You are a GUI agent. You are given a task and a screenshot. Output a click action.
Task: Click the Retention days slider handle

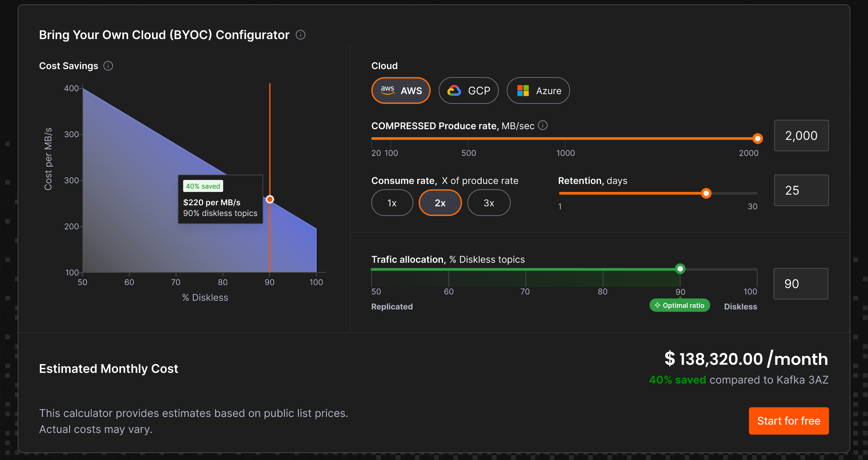click(x=706, y=193)
